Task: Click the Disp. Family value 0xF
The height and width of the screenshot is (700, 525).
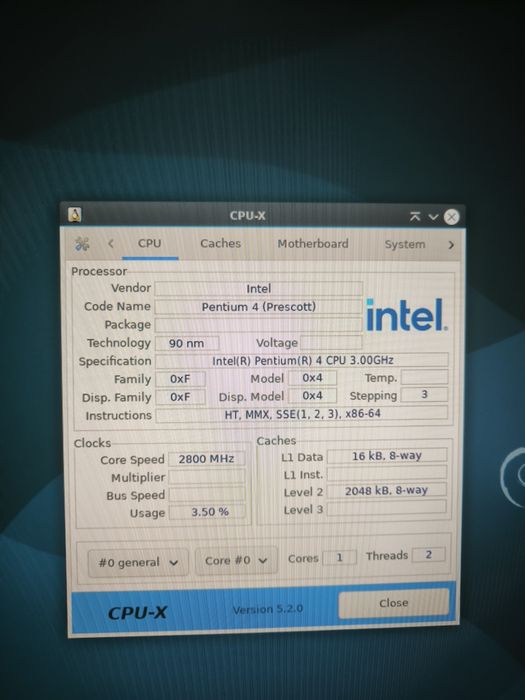Action: click(180, 397)
